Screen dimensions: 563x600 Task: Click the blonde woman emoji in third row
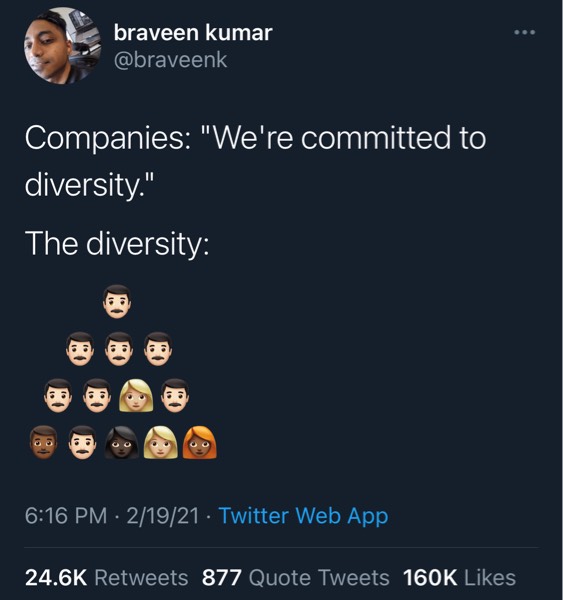click(136, 395)
